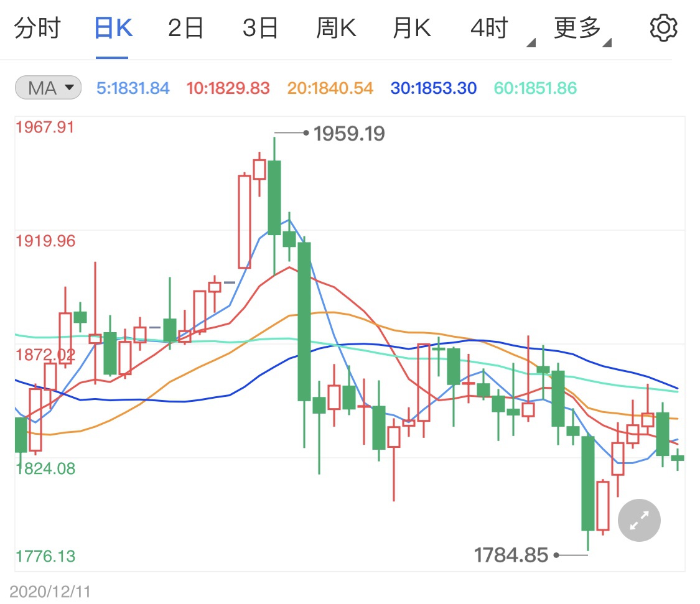700x604 pixels.
Task: Open the MA indicator dropdown
Action: [x=48, y=88]
